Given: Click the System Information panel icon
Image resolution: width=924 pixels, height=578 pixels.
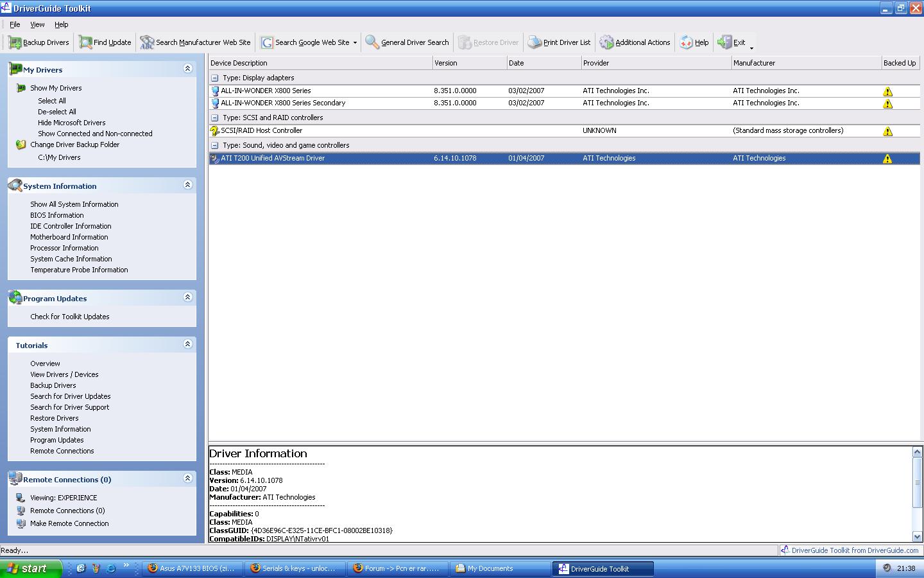Looking at the screenshot, I should point(15,185).
